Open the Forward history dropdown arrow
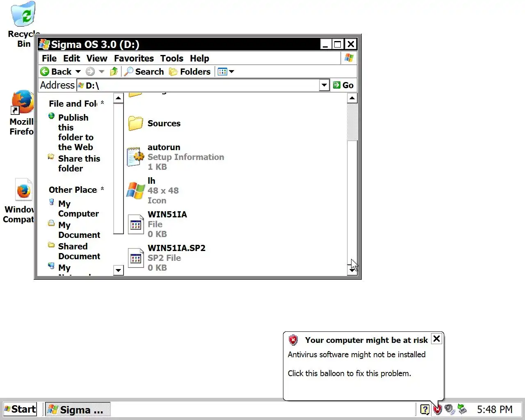The image size is (525, 420). (101, 72)
